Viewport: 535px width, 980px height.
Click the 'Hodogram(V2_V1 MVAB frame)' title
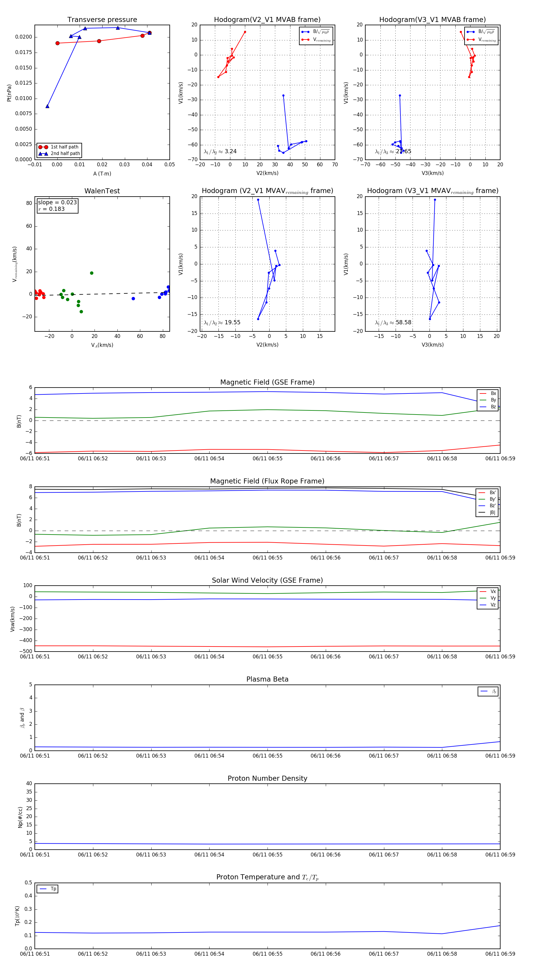(x=267, y=20)
